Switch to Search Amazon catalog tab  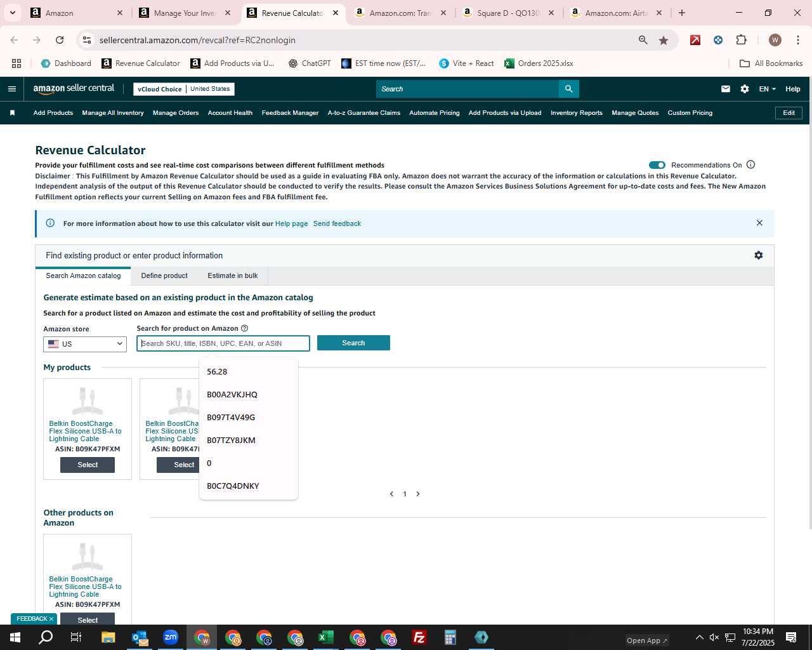coord(83,275)
